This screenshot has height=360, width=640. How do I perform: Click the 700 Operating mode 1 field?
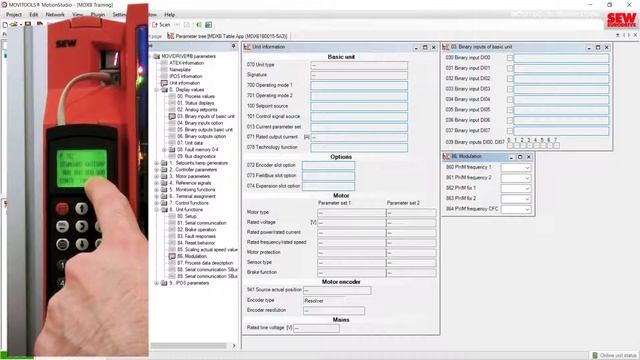pyautogui.click(x=359, y=85)
